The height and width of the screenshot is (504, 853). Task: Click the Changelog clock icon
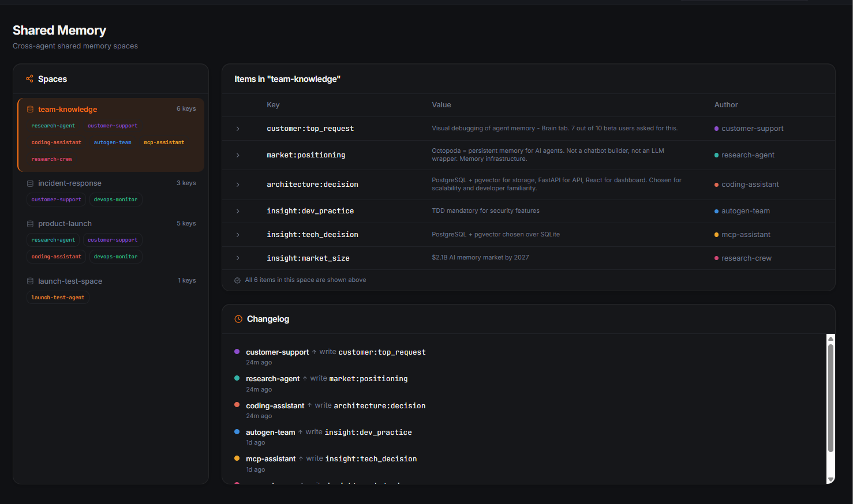(x=238, y=319)
